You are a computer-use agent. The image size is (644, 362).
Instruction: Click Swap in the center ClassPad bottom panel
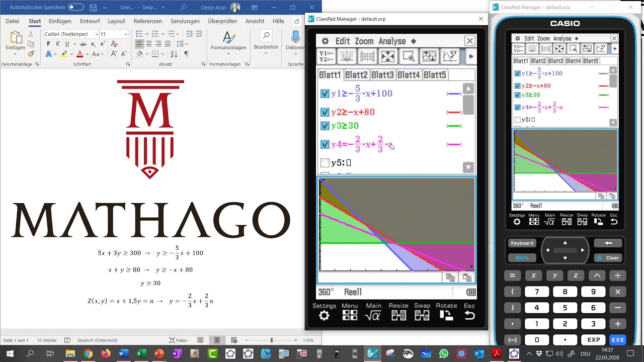[422, 316]
